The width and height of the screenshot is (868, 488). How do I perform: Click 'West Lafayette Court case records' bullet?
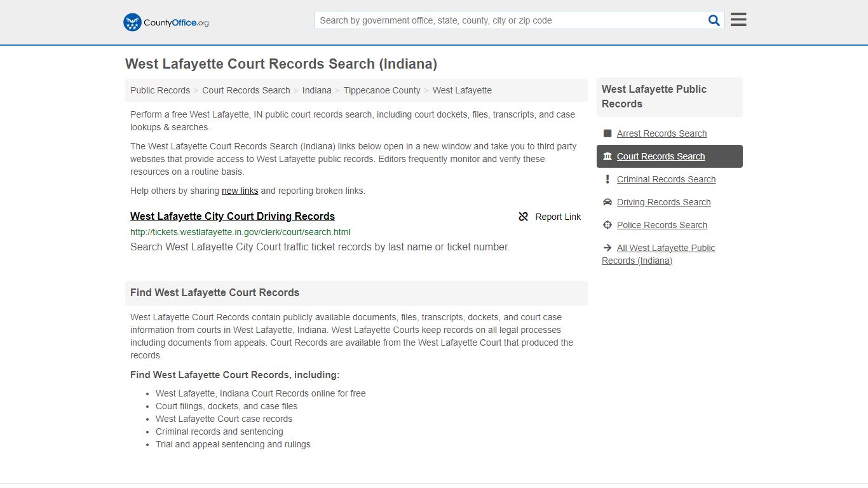[224, 419]
